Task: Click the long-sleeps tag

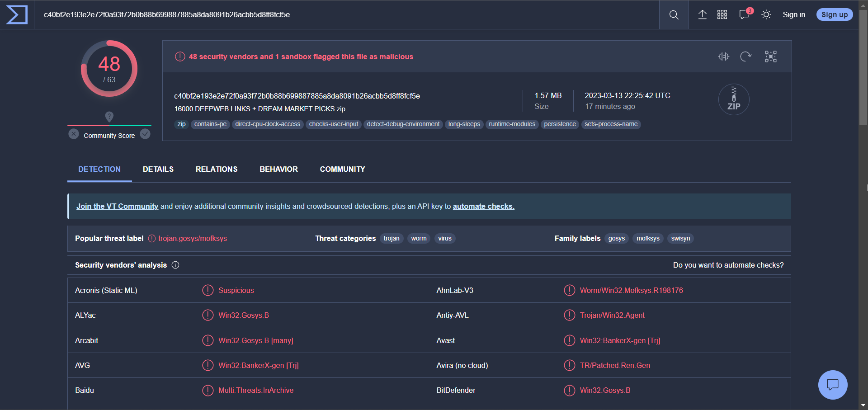Action: 464,124
